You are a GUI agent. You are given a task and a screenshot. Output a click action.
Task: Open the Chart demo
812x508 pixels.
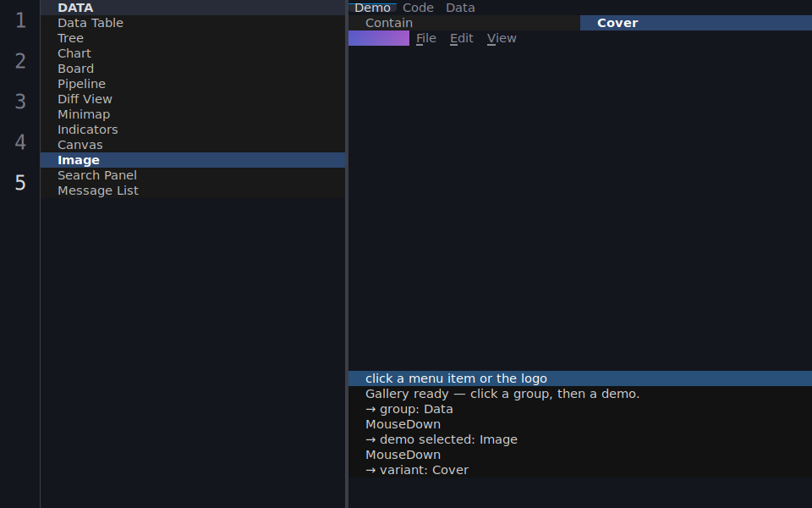(193, 53)
